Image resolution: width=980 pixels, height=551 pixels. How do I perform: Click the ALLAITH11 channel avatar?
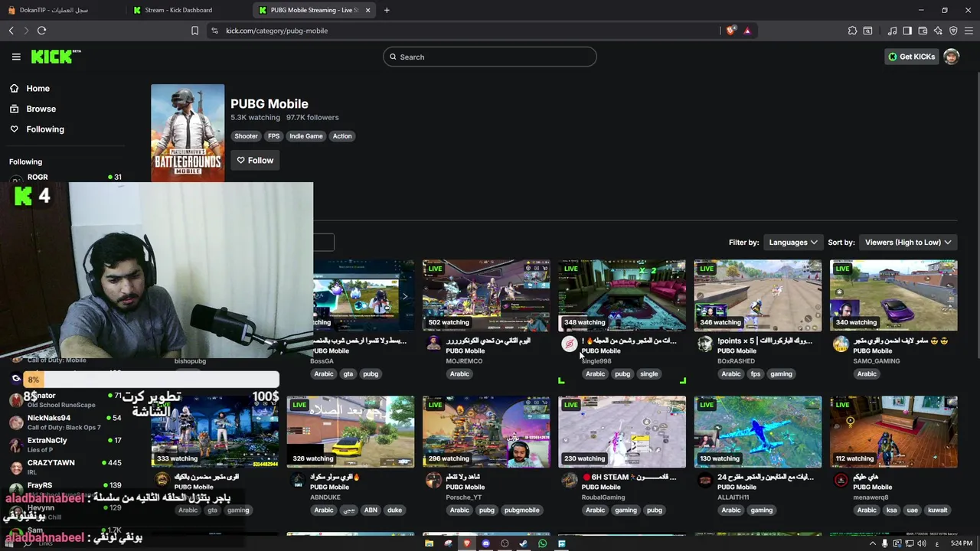pos(705,480)
